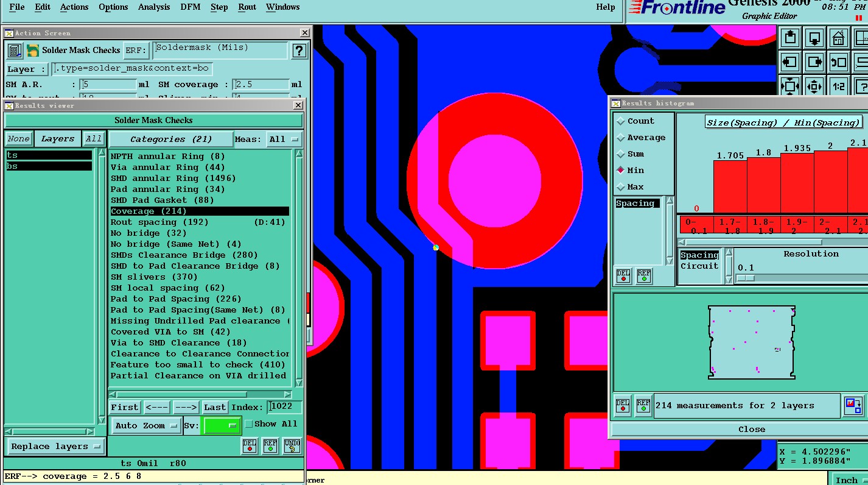Click the Resolution slider handle
868x485 pixels.
745,278
